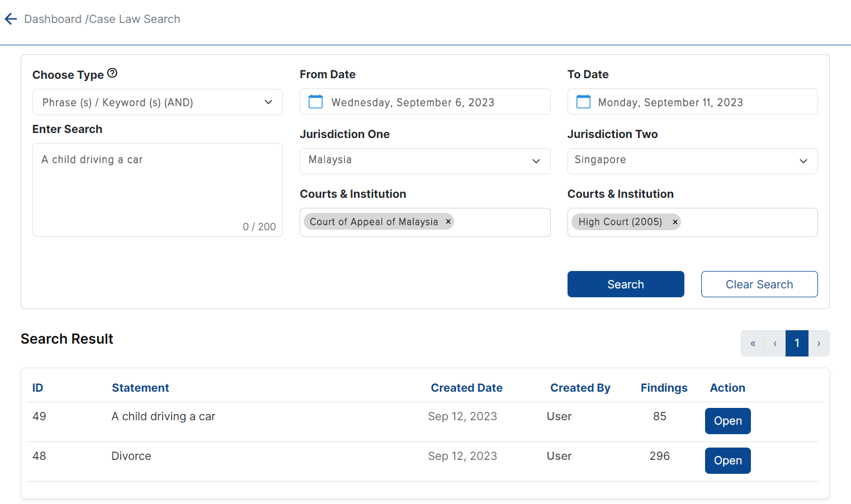Click the 0 / 200 character counter
This screenshot has height=504, width=851.
259,226
